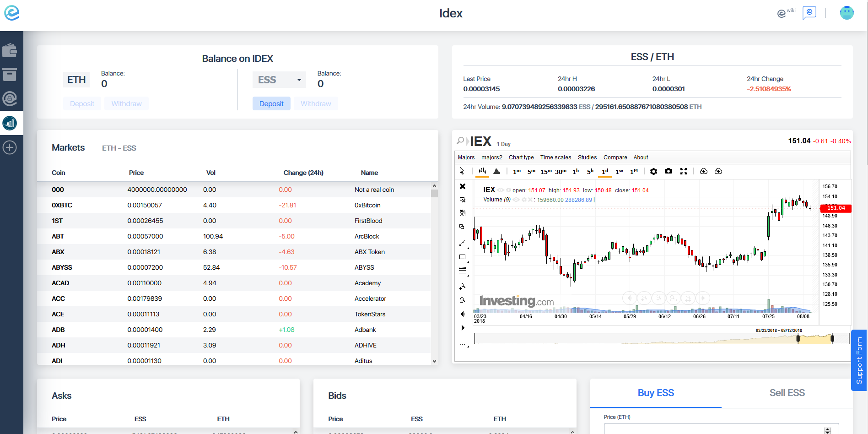Toggle the 5m timeframe
The height and width of the screenshot is (434, 868).
click(531, 171)
